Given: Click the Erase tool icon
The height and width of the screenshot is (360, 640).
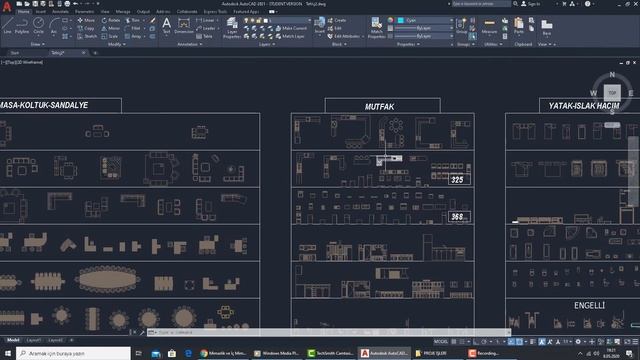Looking at the screenshot, I should tap(153, 20).
